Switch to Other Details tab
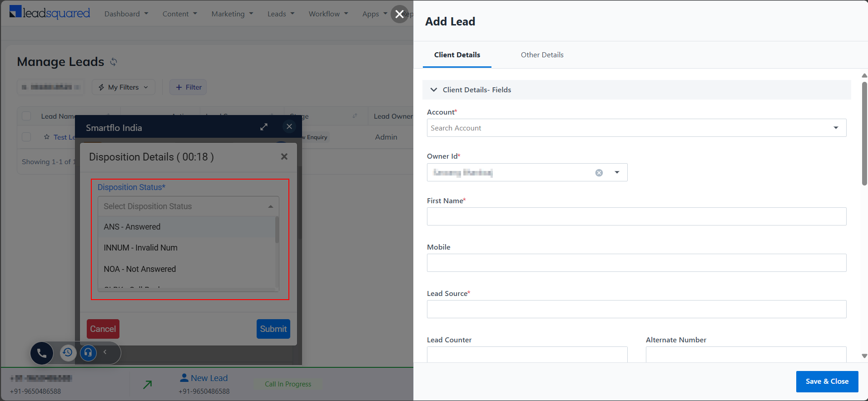This screenshot has width=868, height=401. pos(542,55)
